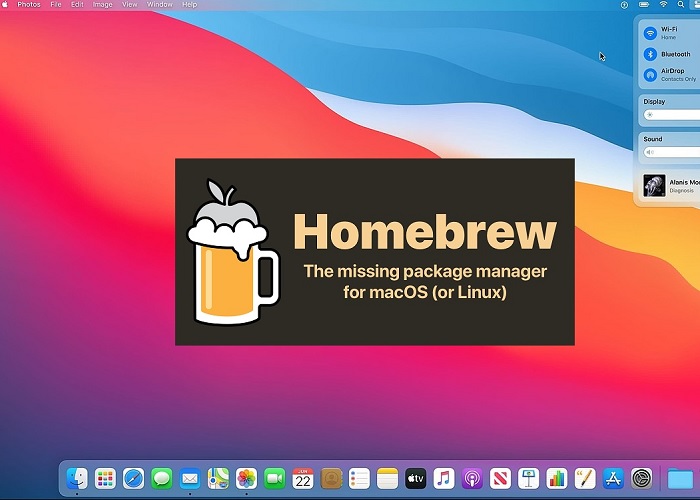Open the View menu
Viewport: 700px width, 500px height.
coord(129,4)
